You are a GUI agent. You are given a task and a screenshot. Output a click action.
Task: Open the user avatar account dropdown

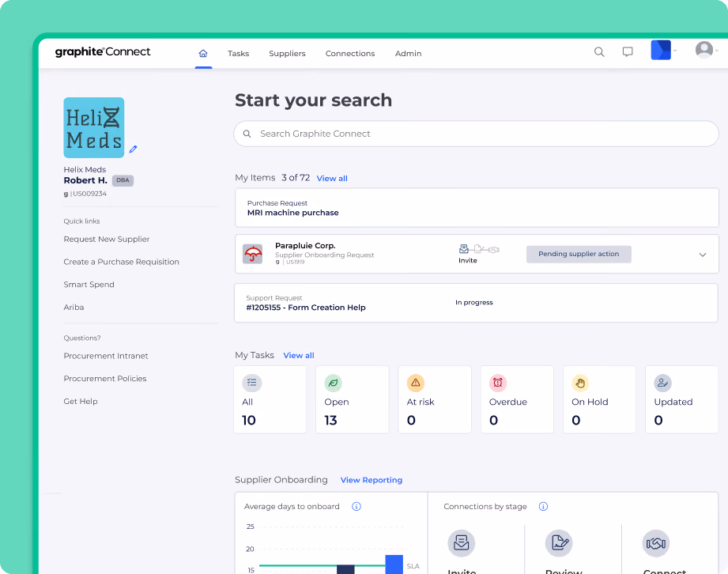tap(707, 50)
